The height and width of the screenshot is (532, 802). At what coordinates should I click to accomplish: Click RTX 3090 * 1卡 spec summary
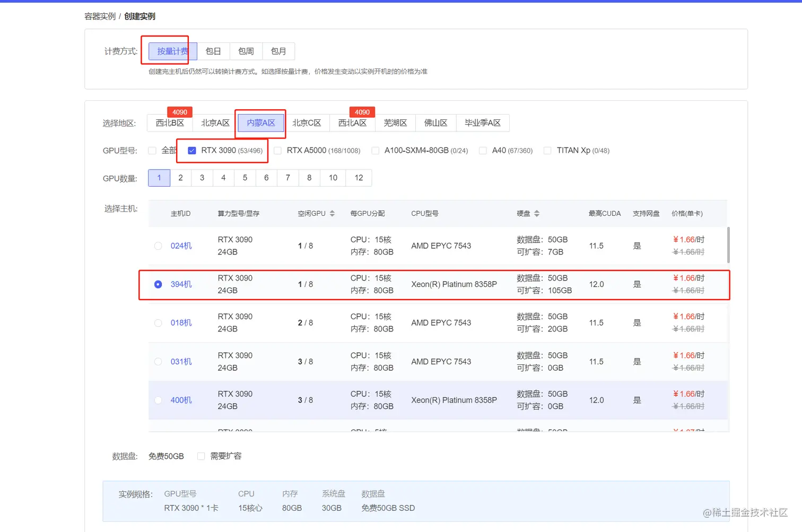[x=191, y=508]
